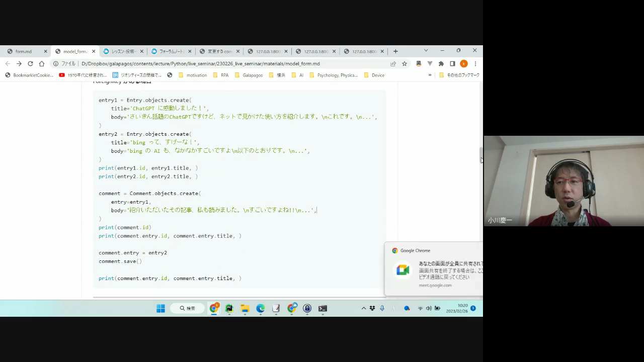The height and width of the screenshot is (362, 644).
Task: Switch to the フォーラムノート tab
Action: coord(171,51)
